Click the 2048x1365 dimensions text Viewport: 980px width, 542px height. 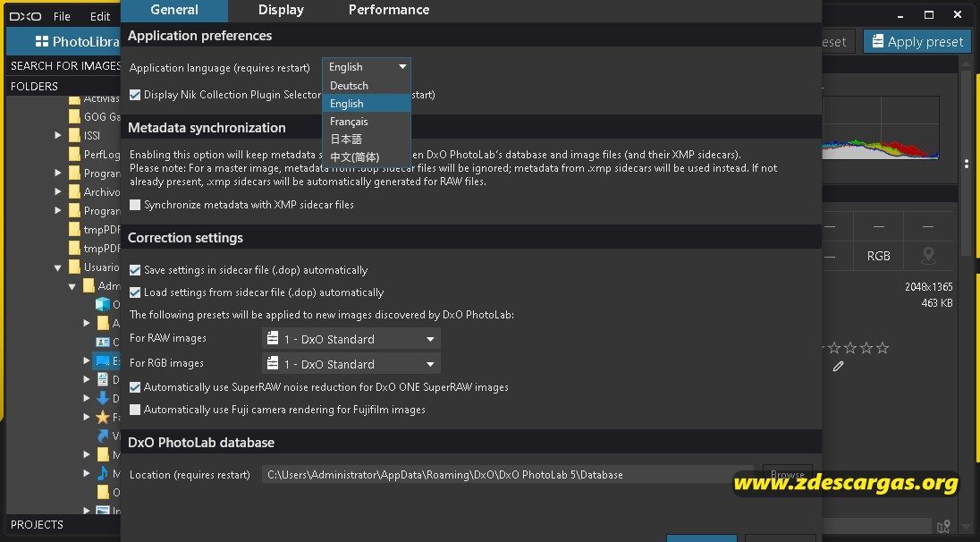coord(928,287)
